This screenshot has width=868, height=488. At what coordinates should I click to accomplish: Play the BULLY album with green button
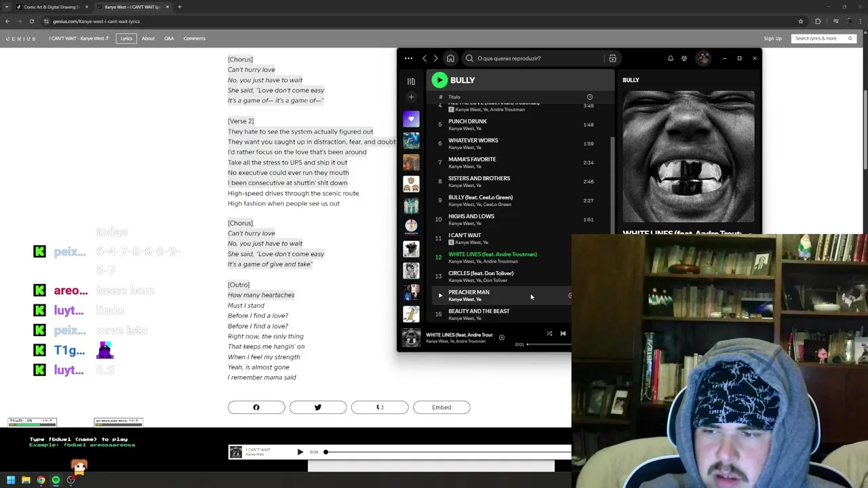pyautogui.click(x=439, y=80)
